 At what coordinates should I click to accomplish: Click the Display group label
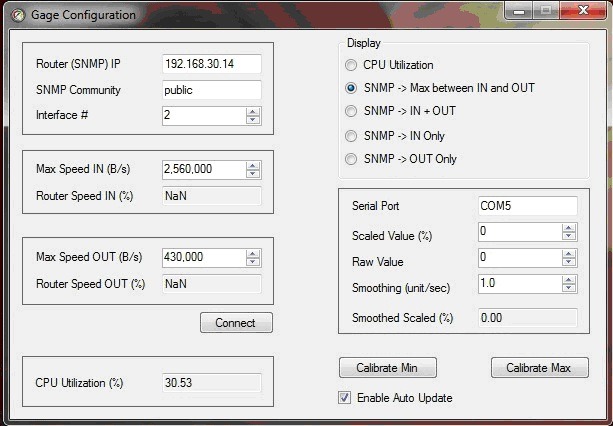pyautogui.click(x=364, y=43)
